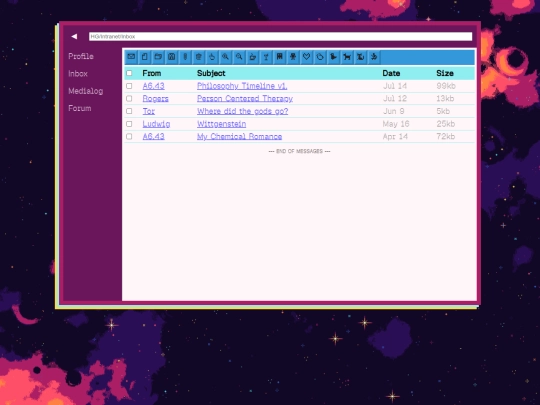The width and height of the screenshot is (540, 405).
Task: Click the Date column header
Action: click(x=391, y=73)
